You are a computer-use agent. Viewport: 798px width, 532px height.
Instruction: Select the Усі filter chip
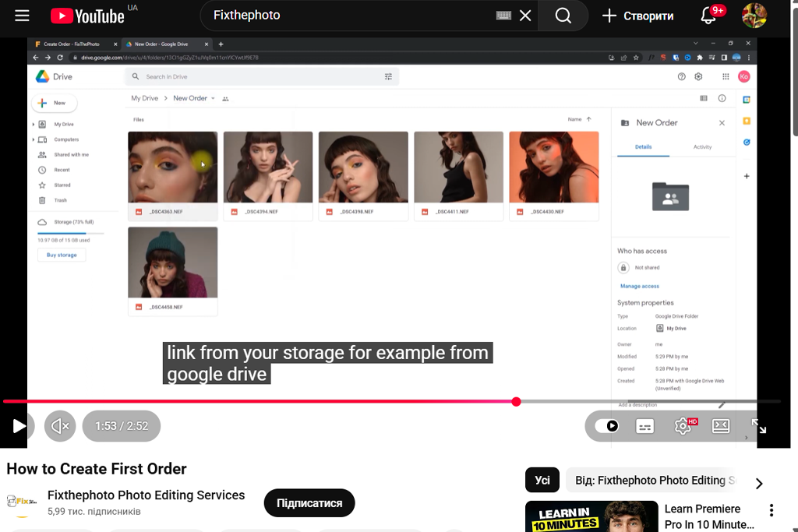coord(542,480)
